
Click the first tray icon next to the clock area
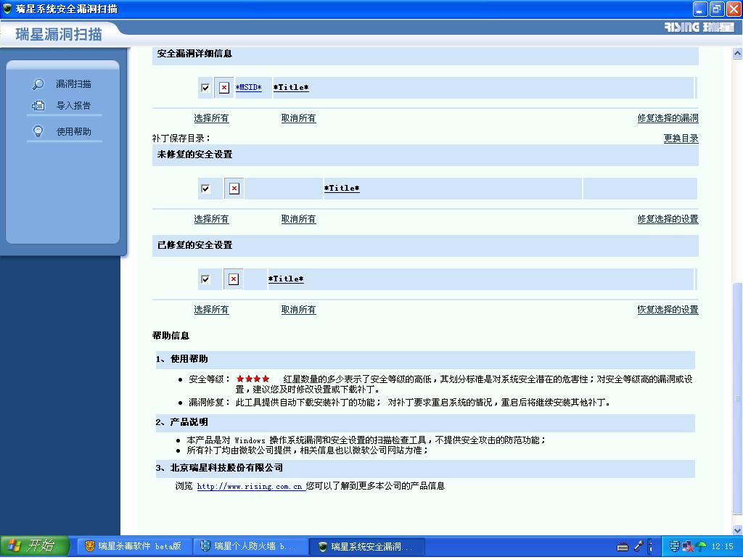(674, 546)
